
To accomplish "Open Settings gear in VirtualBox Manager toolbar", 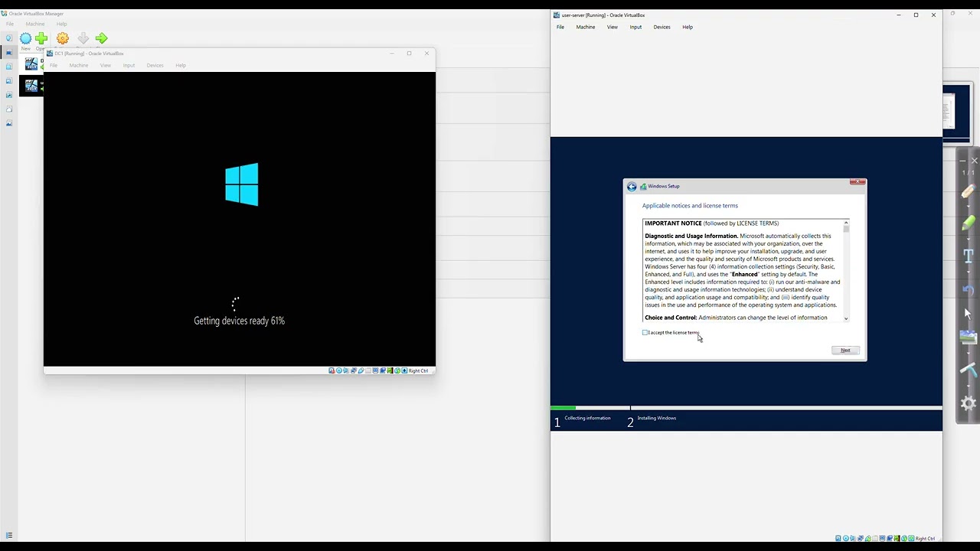I will click(63, 38).
